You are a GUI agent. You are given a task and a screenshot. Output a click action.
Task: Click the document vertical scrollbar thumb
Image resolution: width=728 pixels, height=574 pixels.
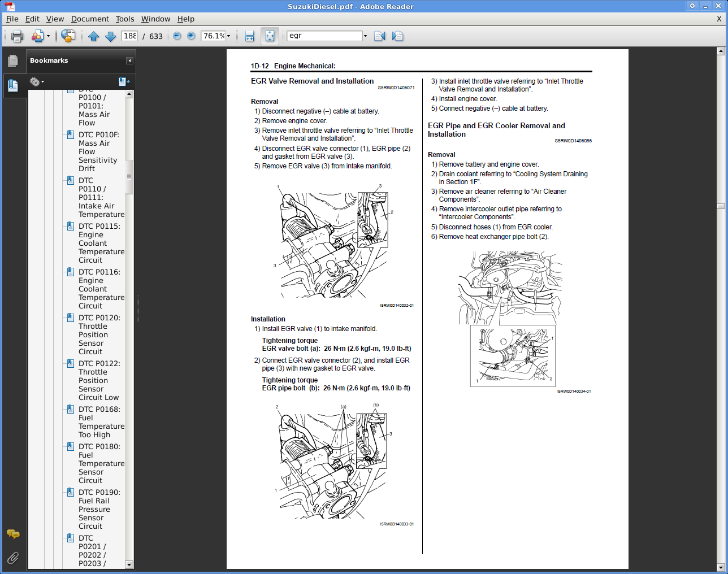[721, 206]
